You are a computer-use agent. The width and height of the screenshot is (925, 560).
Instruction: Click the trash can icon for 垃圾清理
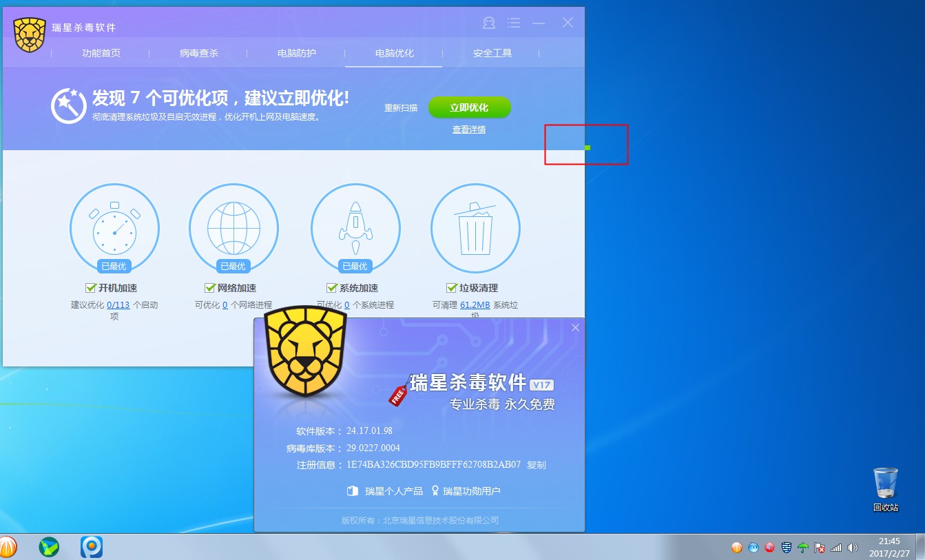pyautogui.click(x=475, y=229)
